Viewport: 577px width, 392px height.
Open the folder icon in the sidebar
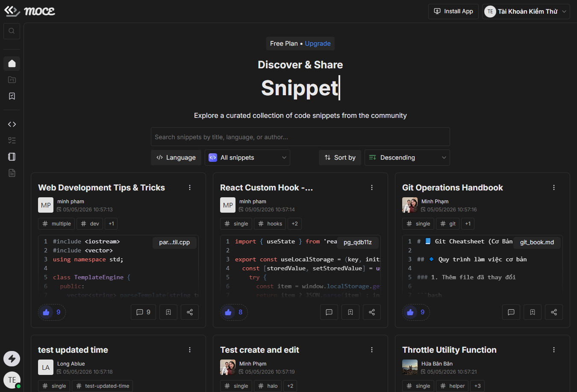[x=12, y=80]
